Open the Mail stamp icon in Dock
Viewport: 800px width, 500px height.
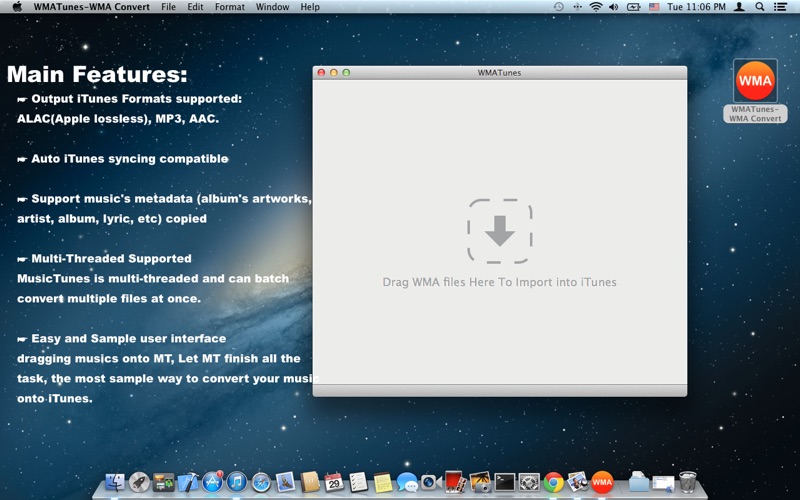pos(285,482)
